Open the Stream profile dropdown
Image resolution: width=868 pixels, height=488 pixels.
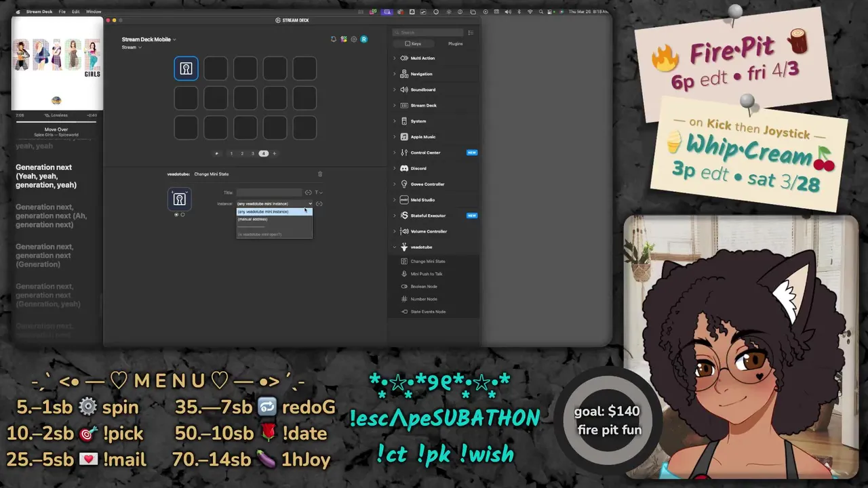pyautogui.click(x=132, y=47)
